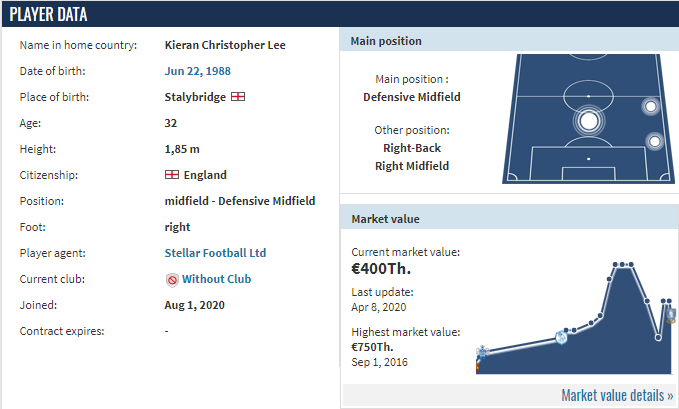Click the club crest mid-way on value chart
The height and width of the screenshot is (409, 679).
tap(562, 337)
